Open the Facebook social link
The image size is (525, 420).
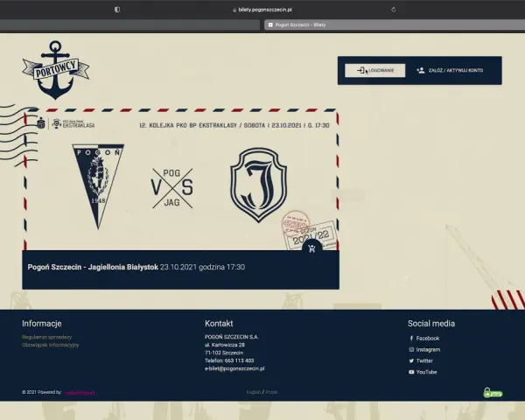(x=424, y=339)
